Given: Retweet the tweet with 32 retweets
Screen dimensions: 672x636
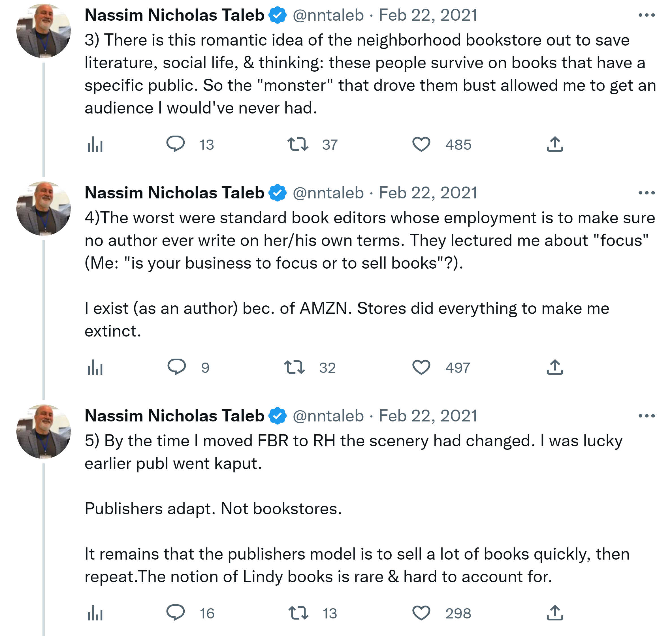Looking at the screenshot, I should point(295,367).
